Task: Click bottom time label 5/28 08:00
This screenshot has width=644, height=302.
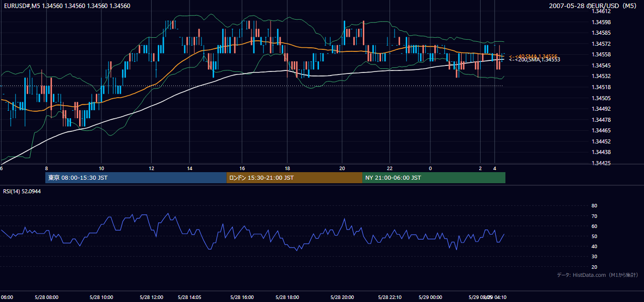Action: (x=46, y=297)
